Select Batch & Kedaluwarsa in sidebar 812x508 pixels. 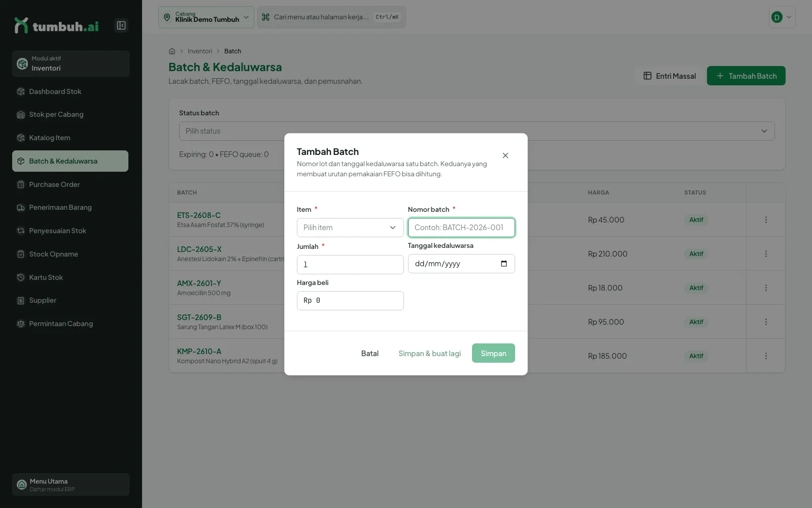[x=71, y=161]
